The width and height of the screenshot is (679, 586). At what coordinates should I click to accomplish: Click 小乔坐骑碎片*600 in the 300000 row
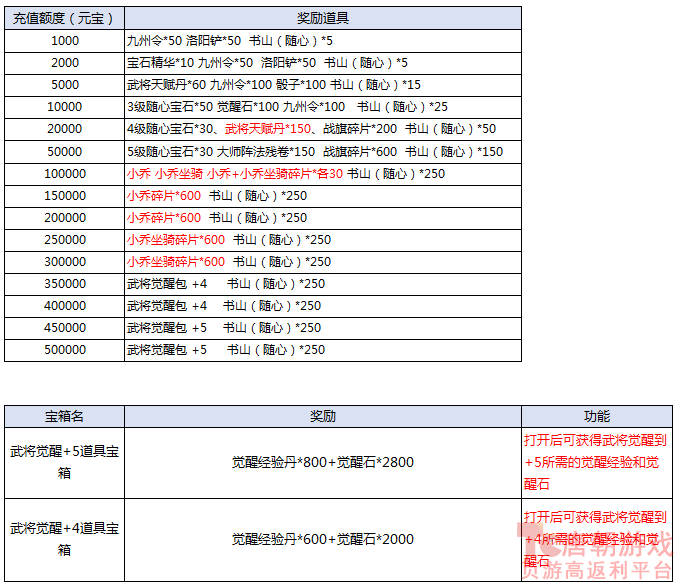click(x=176, y=262)
